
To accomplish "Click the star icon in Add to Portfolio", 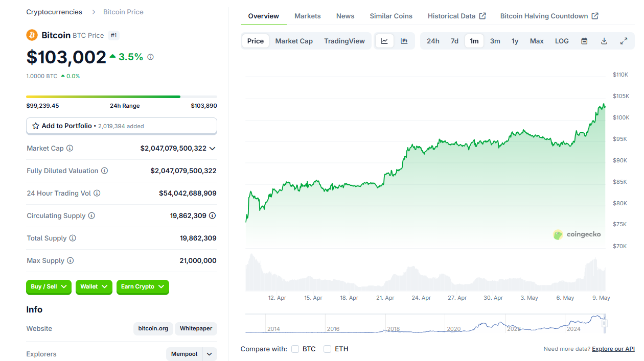I will (36, 126).
